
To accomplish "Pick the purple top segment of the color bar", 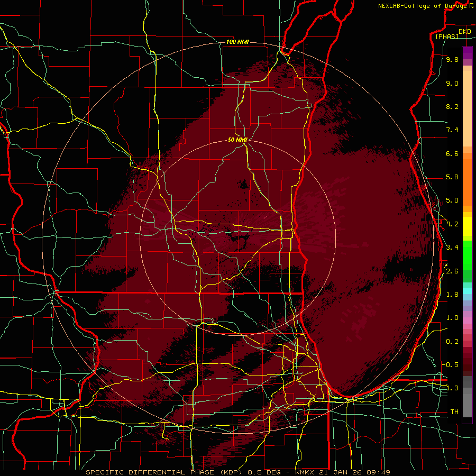I will pos(467,53).
